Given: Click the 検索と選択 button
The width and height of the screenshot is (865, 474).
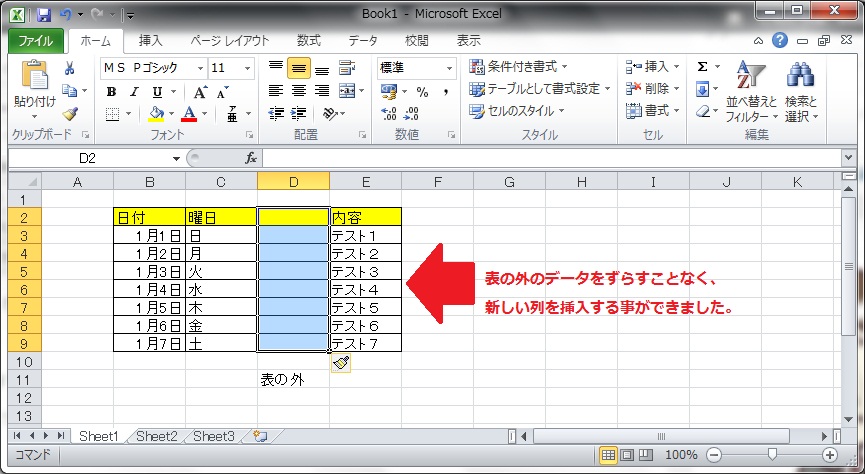Looking at the screenshot, I should pyautogui.click(x=802, y=92).
